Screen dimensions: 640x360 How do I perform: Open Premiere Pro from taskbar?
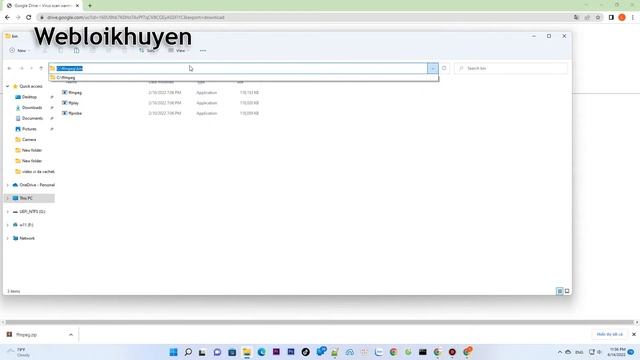276,352
